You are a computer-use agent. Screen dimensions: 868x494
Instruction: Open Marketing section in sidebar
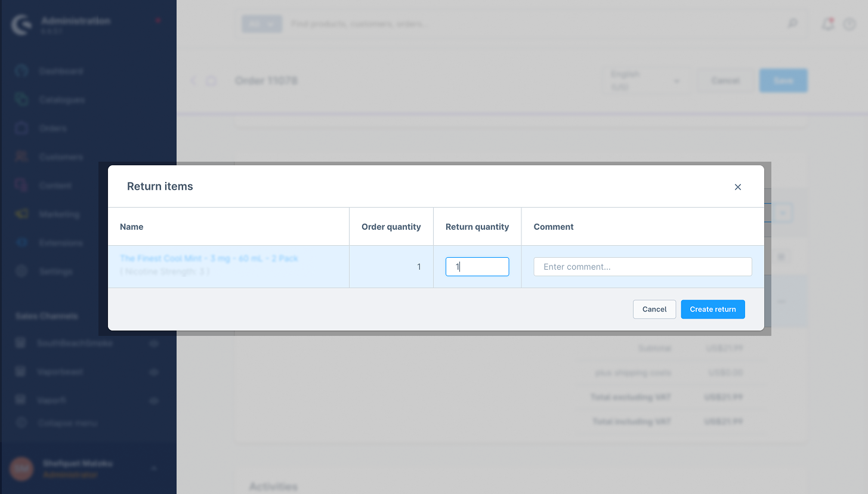pyautogui.click(x=59, y=214)
